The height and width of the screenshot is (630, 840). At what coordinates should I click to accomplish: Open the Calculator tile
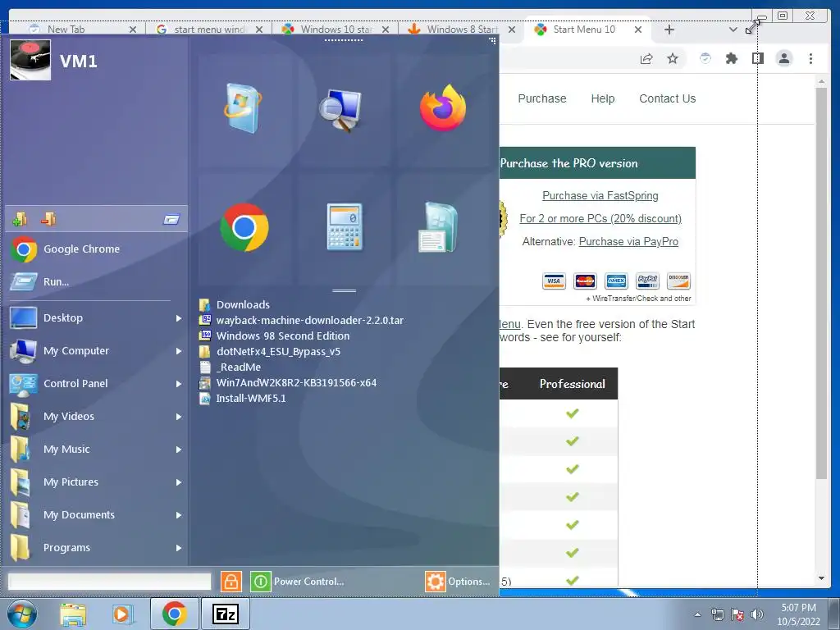(x=345, y=227)
